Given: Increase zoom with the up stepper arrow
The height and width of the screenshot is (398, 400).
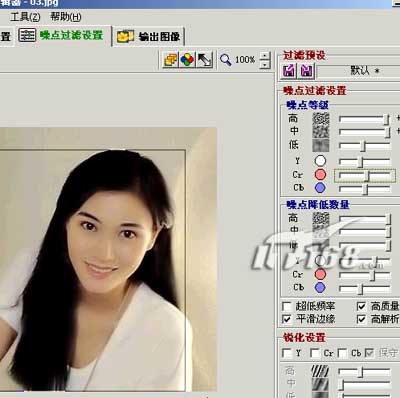Looking at the screenshot, I should pos(265,56).
